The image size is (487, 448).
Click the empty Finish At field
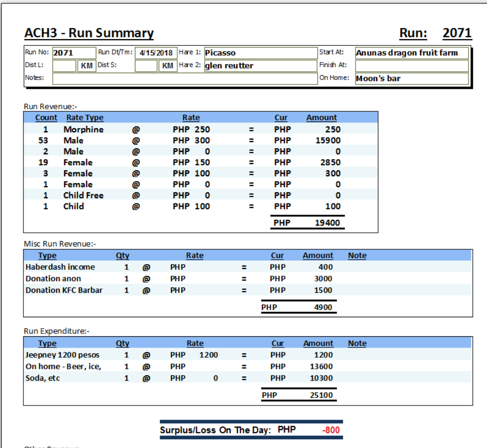click(x=411, y=65)
